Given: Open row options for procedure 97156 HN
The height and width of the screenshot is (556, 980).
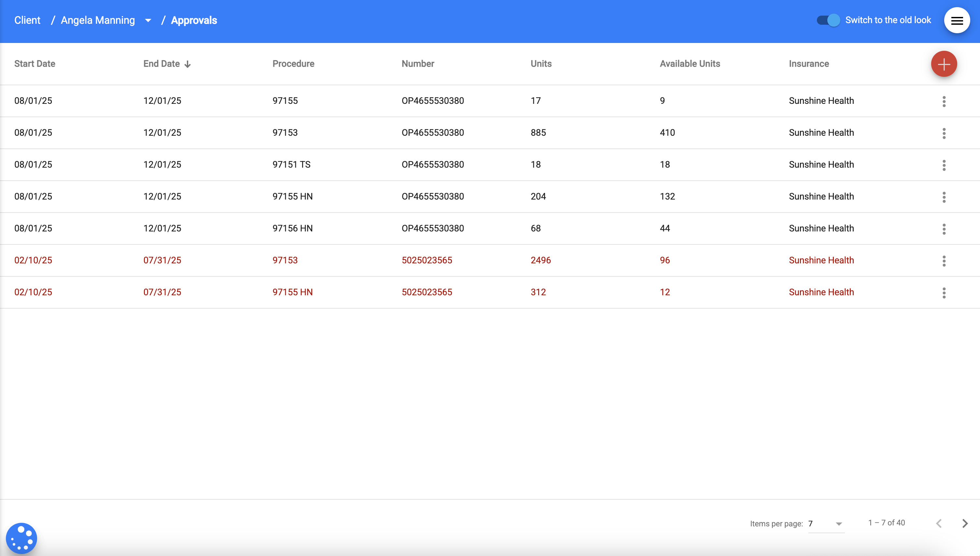Looking at the screenshot, I should click(x=944, y=229).
